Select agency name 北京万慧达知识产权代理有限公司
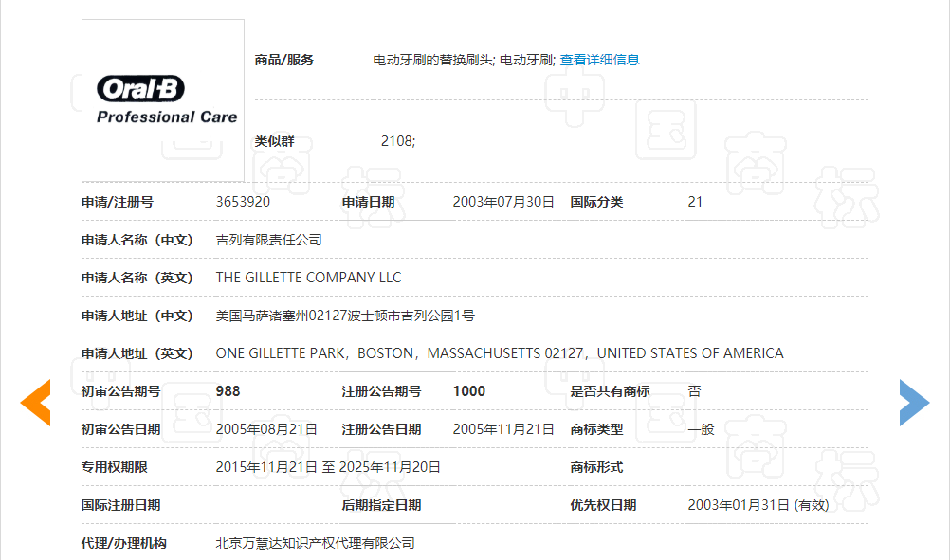Screen dimensions: 950x560 point(315,543)
